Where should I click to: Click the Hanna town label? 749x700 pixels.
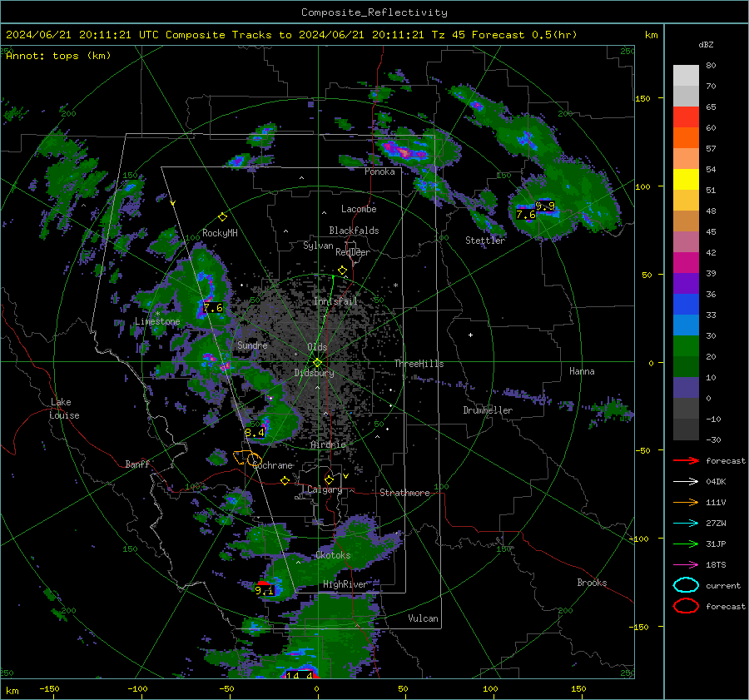click(x=582, y=371)
